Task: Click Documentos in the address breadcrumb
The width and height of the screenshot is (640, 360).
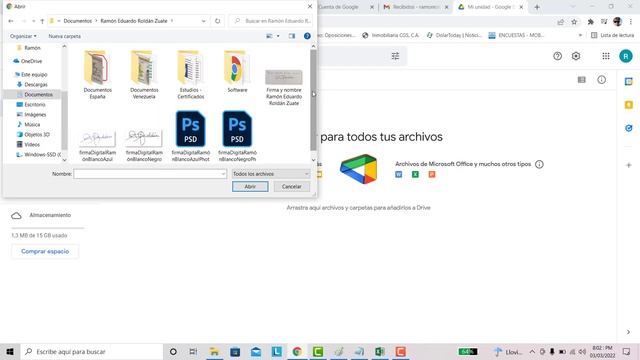Action: click(78, 21)
